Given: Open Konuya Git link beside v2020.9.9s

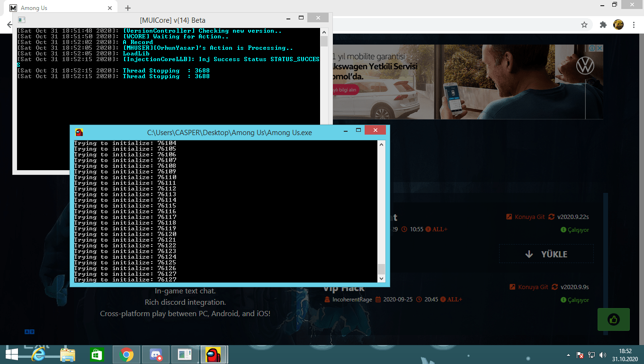Looking at the screenshot, I should (529, 287).
